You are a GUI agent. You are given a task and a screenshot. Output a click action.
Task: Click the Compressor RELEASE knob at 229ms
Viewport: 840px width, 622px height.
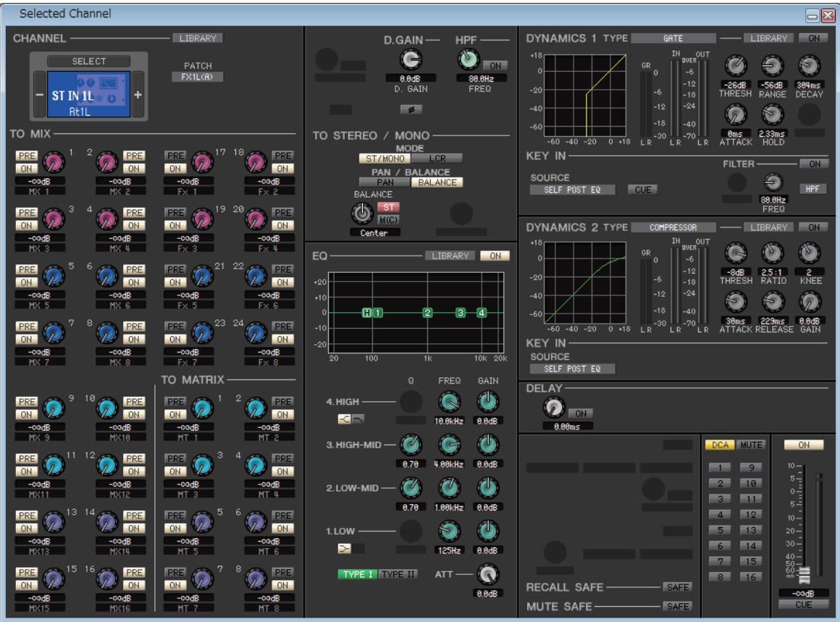click(x=772, y=302)
